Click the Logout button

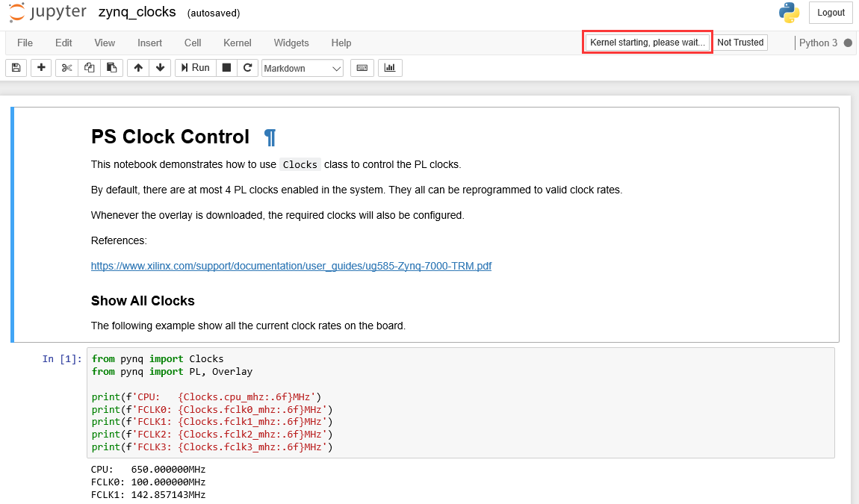pos(831,13)
